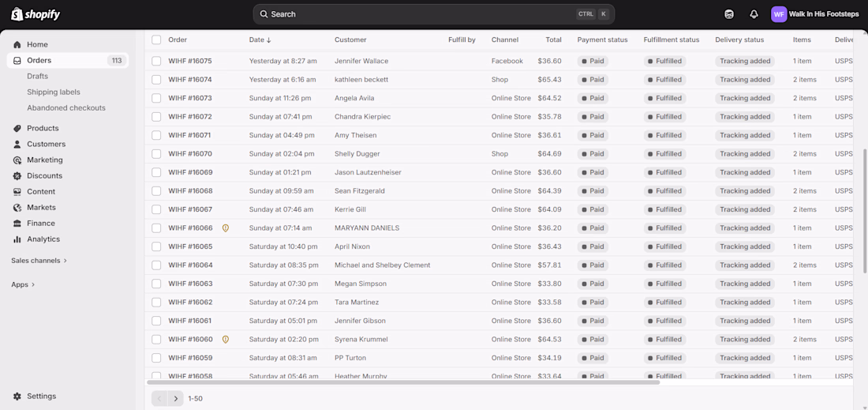Click the horizontal table scrollbar

pyautogui.click(x=403, y=382)
